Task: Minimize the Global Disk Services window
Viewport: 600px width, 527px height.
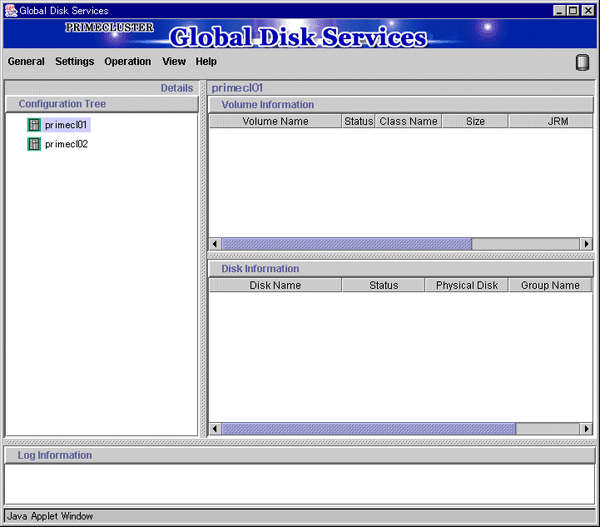Action: (x=559, y=10)
